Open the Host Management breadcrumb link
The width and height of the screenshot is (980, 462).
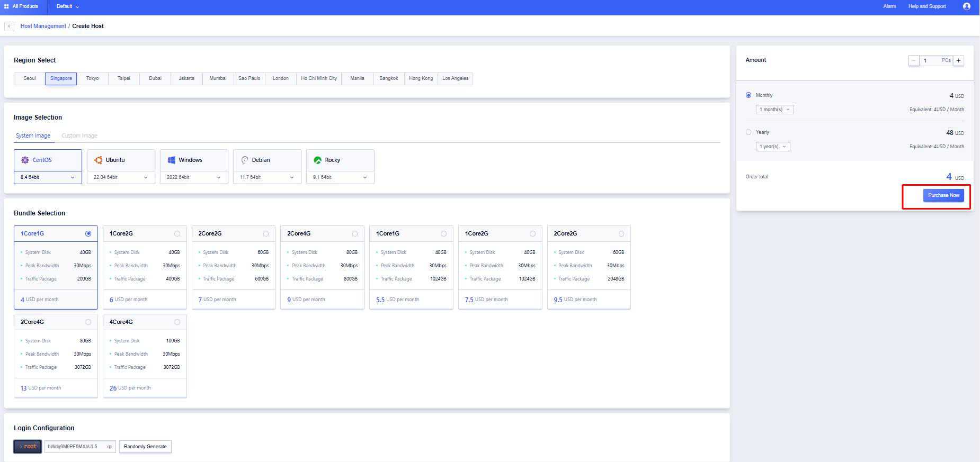pos(43,26)
